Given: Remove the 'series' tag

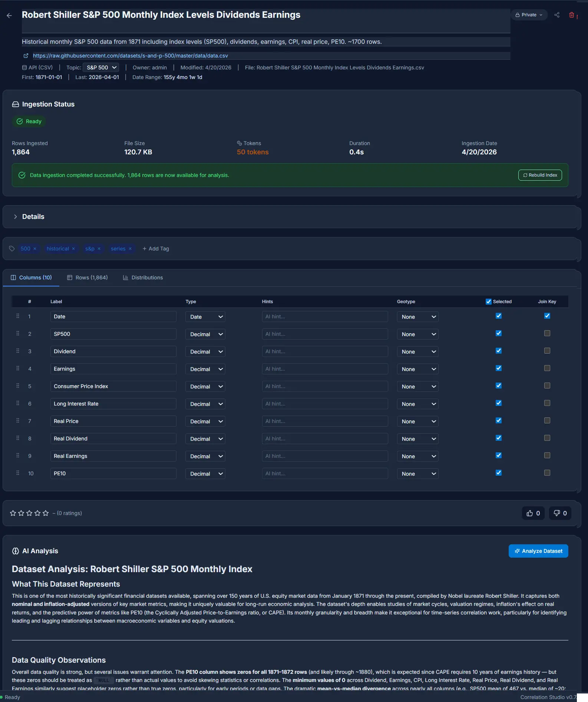Looking at the screenshot, I should (x=130, y=249).
